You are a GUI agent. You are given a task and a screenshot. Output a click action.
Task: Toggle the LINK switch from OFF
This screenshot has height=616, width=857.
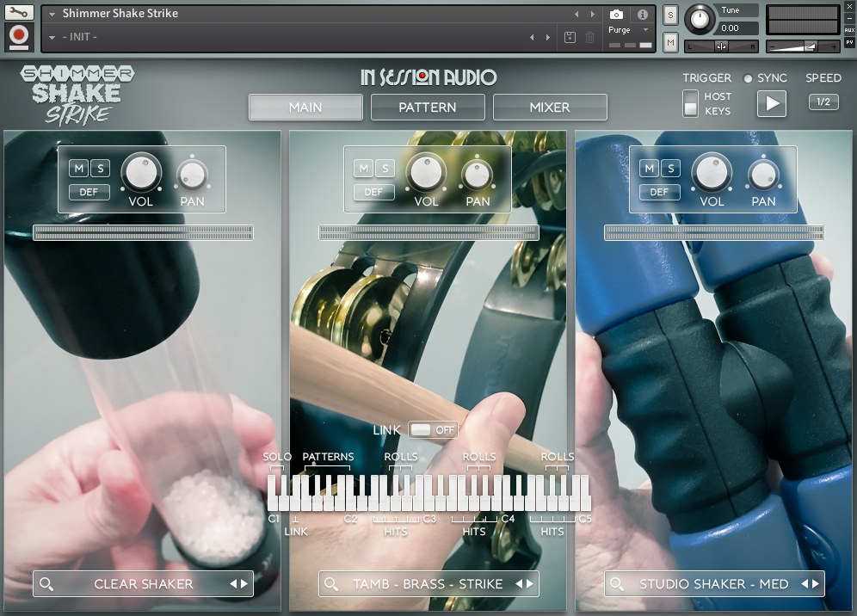click(433, 430)
